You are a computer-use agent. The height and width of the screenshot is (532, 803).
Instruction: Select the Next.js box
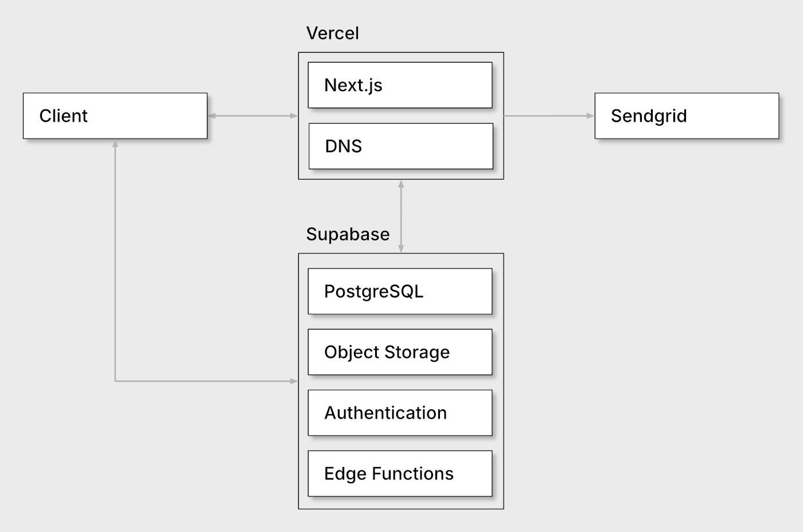pos(400,85)
